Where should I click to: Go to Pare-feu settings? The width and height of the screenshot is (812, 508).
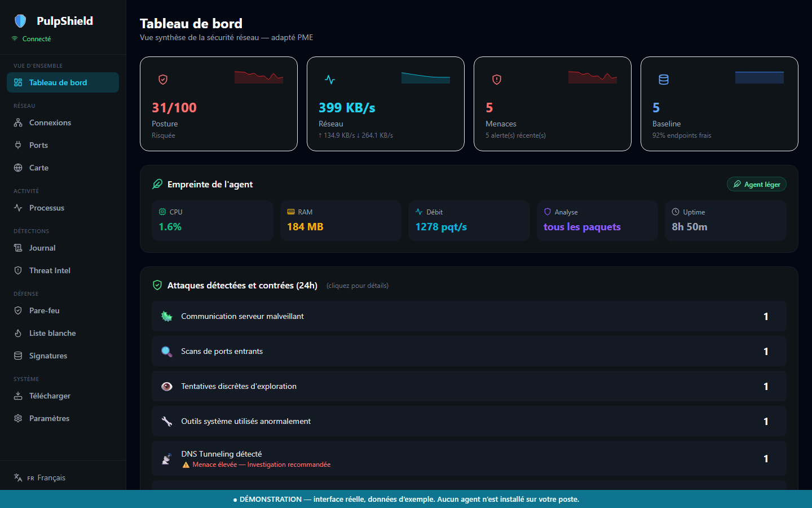pyautogui.click(x=63, y=310)
